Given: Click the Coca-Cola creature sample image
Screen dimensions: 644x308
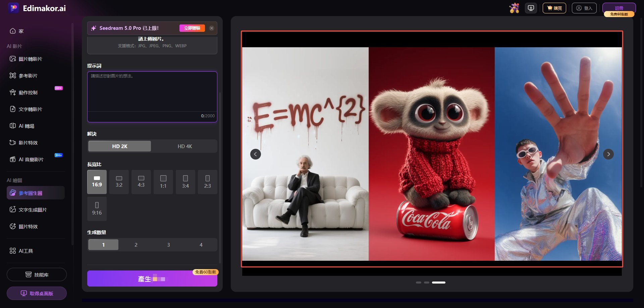Looking at the screenshot, I should (432, 154).
